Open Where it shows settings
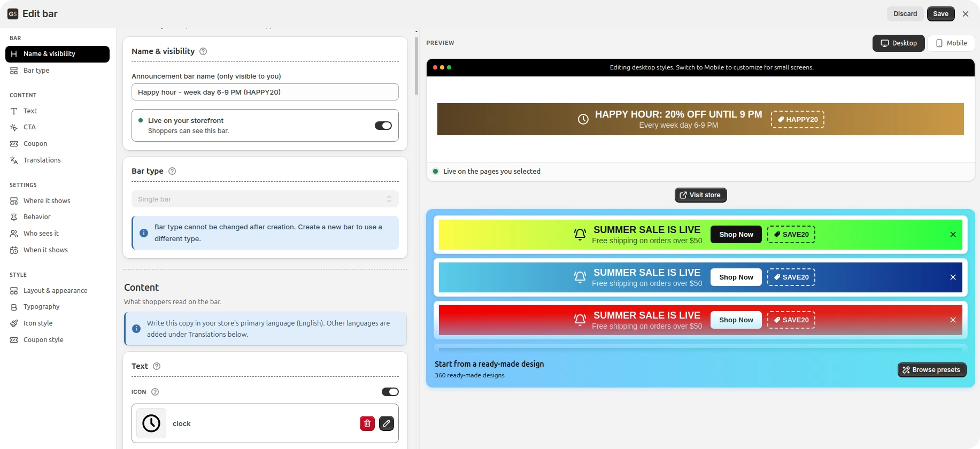Image resolution: width=980 pixels, height=449 pixels. pyautogui.click(x=58, y=201)
